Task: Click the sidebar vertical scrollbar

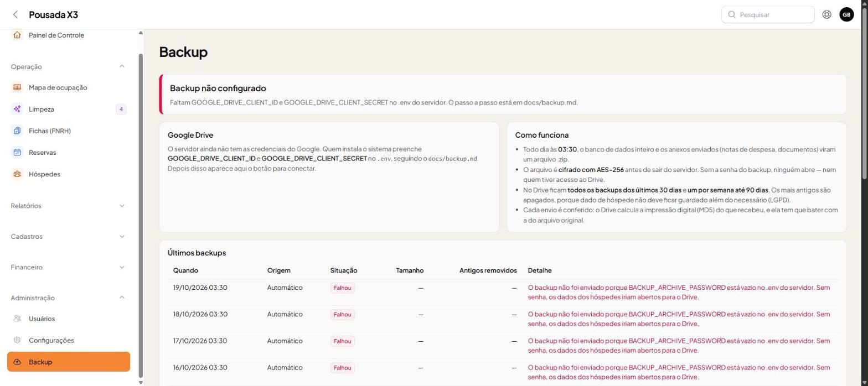Action: (x=141, y=216)
